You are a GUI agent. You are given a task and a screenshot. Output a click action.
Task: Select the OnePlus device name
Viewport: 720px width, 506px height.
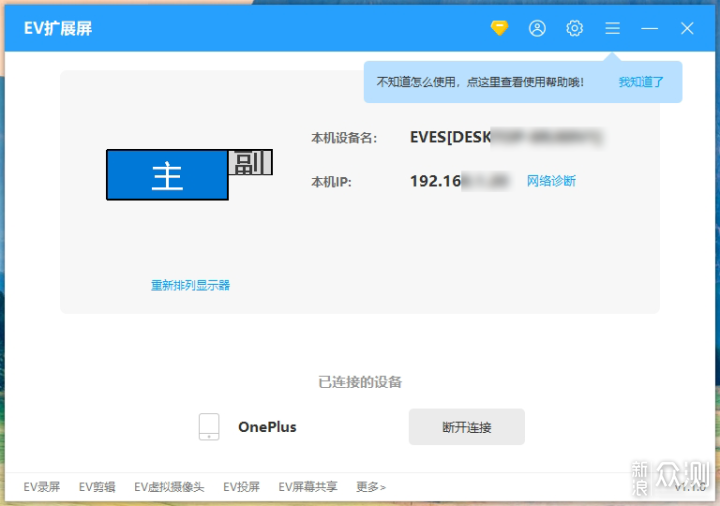click(267, 427)
